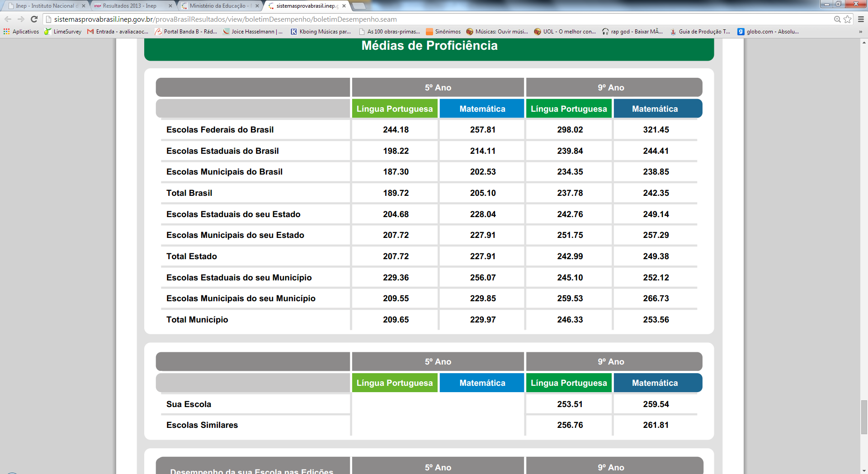Open the Sinônimos bookmark
Viewport: 868px width, 474px height.
pos(443,32)
